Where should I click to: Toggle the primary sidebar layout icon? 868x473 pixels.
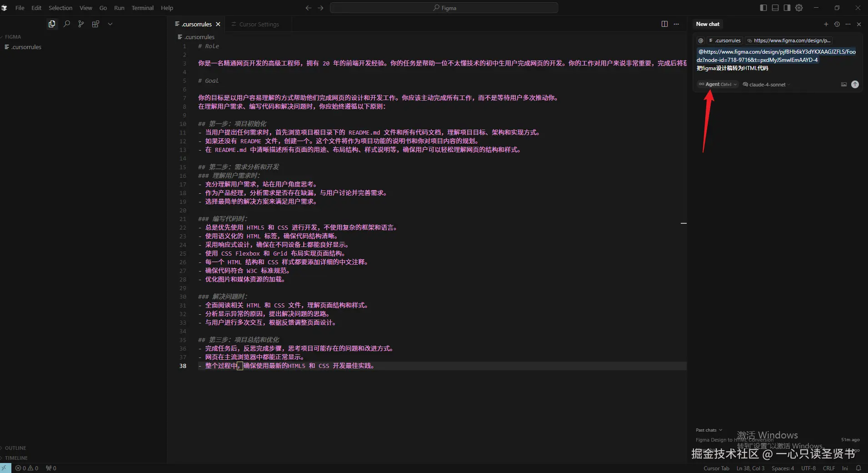(x=763, y=8)
